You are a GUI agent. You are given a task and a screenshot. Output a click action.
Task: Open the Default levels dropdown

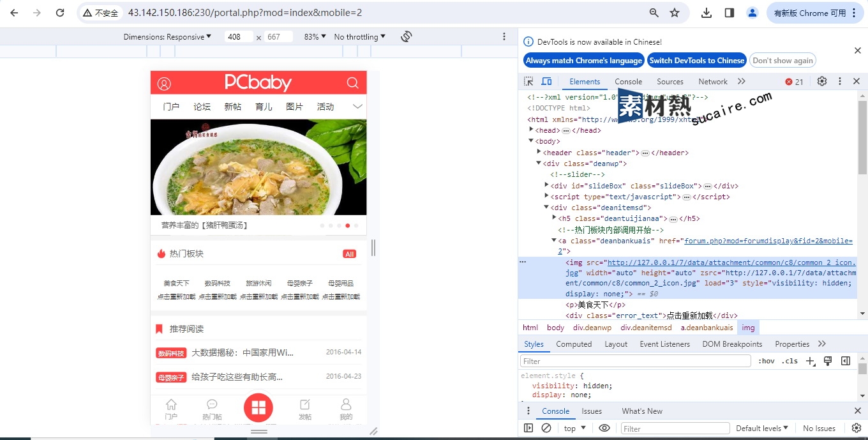[x=762, y=428]
